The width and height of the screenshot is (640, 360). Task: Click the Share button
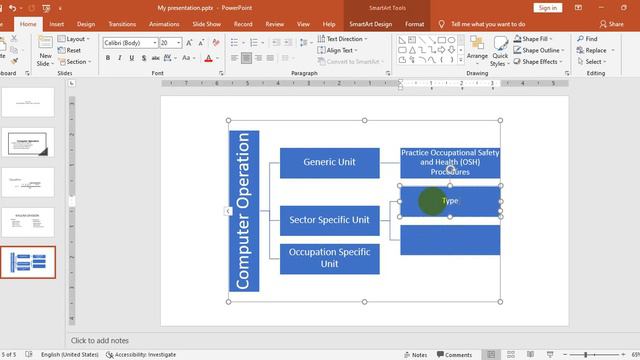611,24
